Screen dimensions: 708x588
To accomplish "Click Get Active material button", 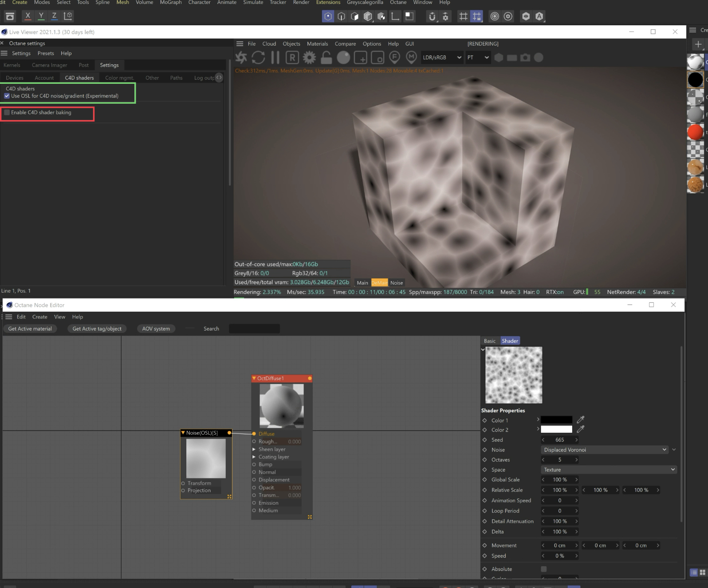I will click(30, 329).
